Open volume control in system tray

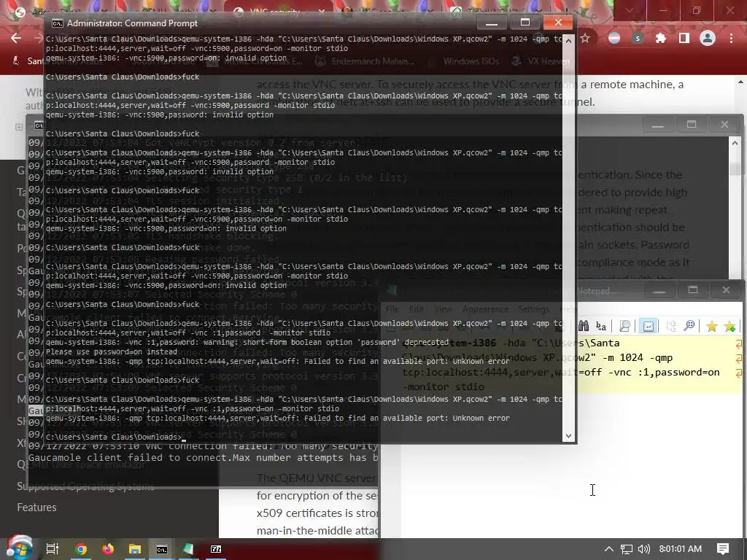(x=643, y=549)
